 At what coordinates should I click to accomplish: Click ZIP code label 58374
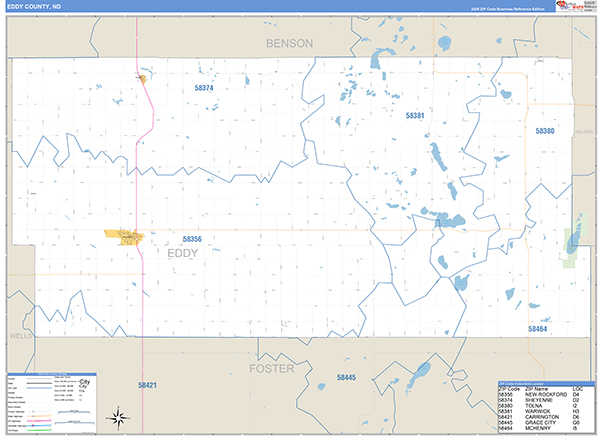pyautogui.click(x=204, y=88)
